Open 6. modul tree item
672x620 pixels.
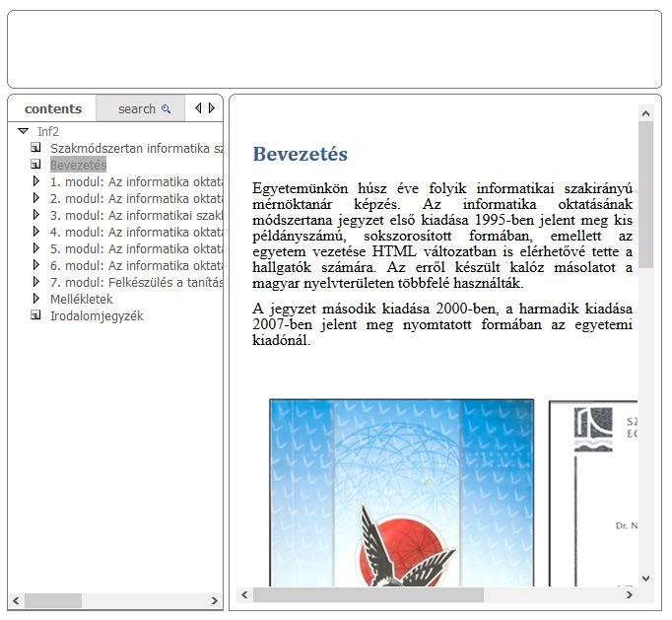(x=136, y=265)
